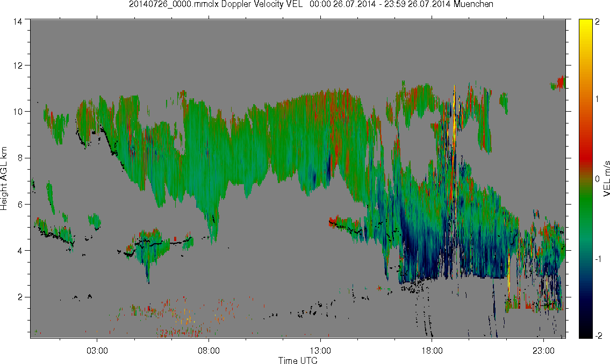Screen dimensions: 610x364
Task: Click the 'Time UTC' x-axis label
Action: click(x=298, y=360)
